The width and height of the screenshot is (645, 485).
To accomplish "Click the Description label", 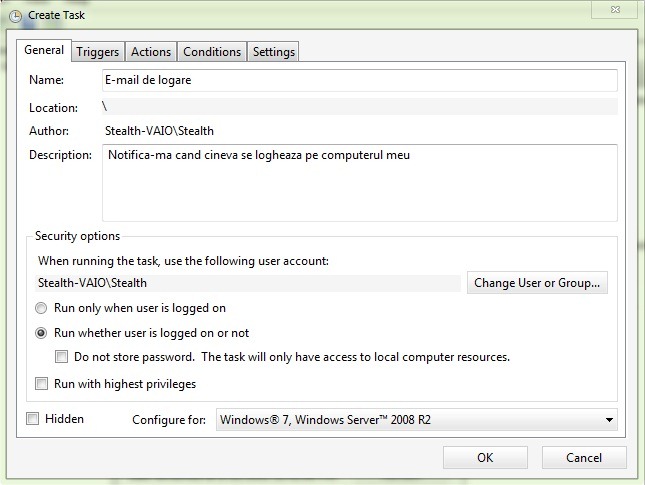I will 60,155.
